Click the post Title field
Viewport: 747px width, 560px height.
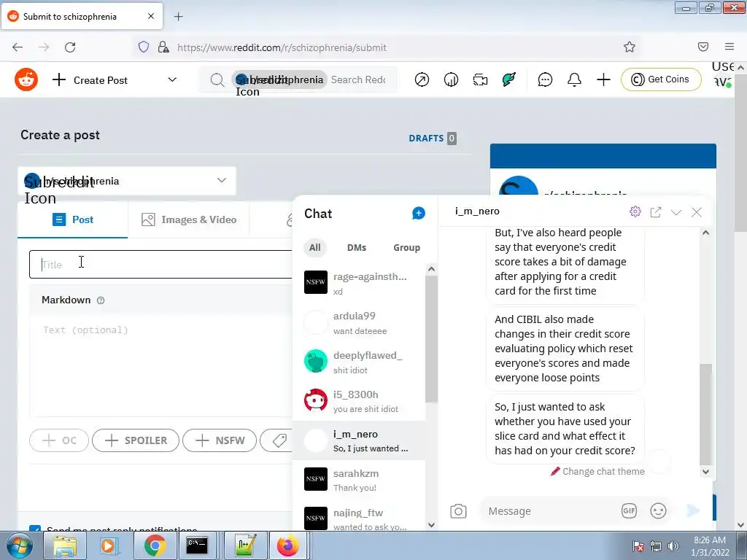[x=160, y=264]
